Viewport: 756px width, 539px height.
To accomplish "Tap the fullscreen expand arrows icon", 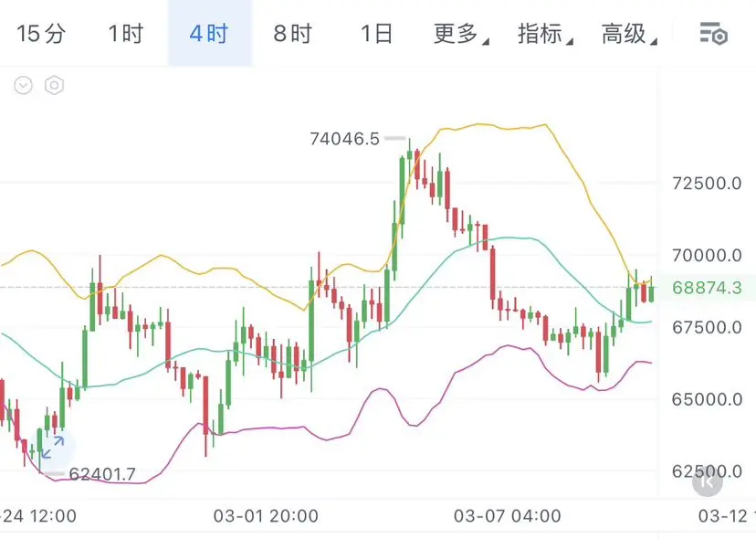I will (x=53, y=448).
